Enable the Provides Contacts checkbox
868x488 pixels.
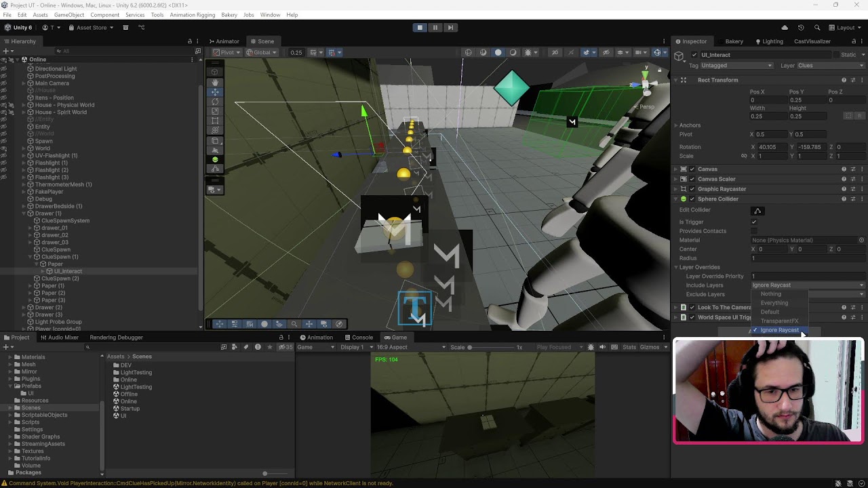tap(754, 231)
